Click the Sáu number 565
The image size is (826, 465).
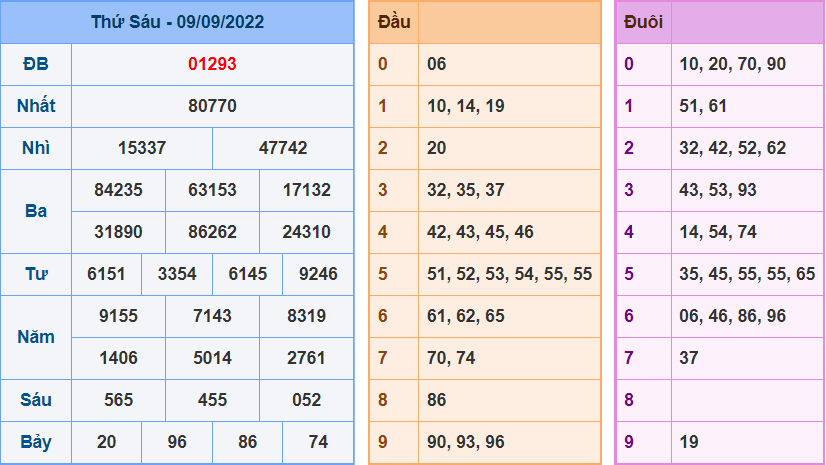pos(119,400)
